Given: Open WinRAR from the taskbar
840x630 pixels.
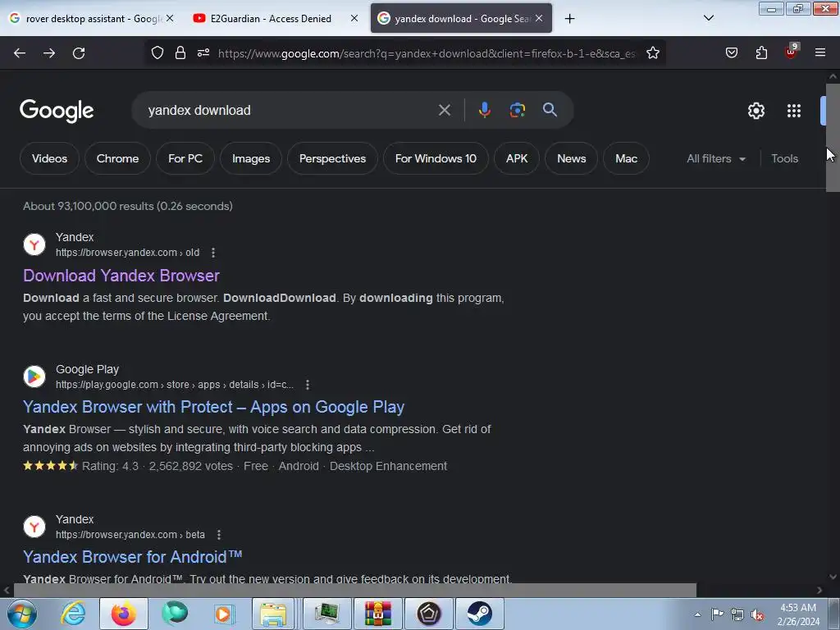Looking at the screenshot, I should tap(377, 614).
